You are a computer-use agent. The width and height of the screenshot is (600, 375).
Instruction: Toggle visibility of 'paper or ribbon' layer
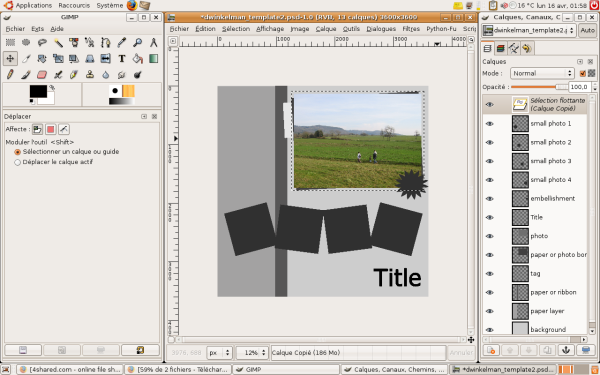tap(489, 292)
